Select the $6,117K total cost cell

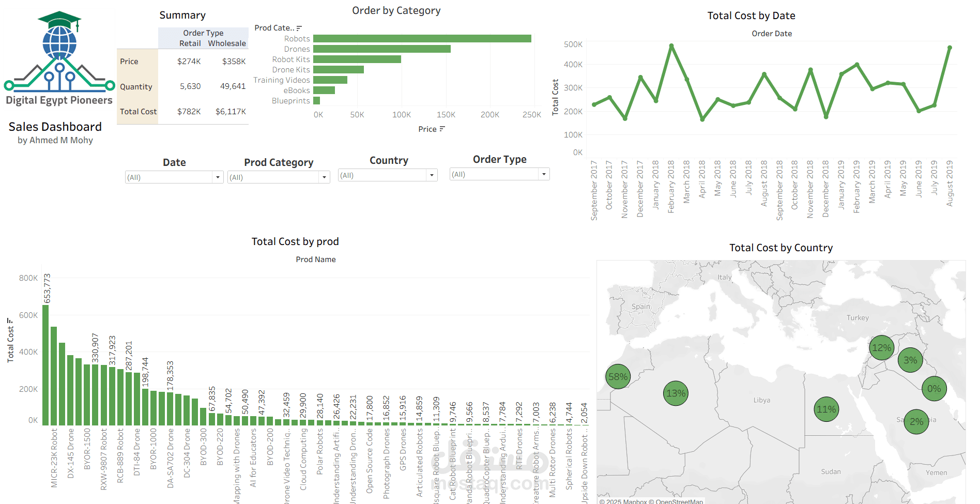(231, 112)
